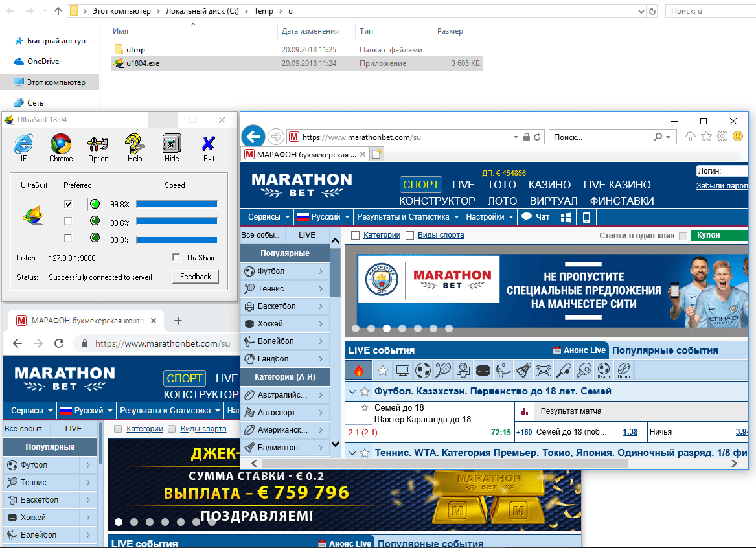The height and width of the screenshot is (548, 756).
Task: Open u1804.exe in the file list
Action: pyautogui.click(x=143, y=63)
